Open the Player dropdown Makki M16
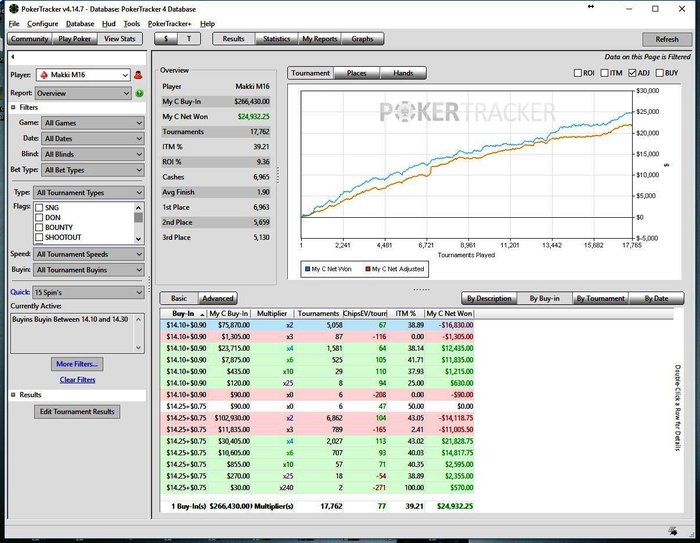This screenshot has height=543, width=700. coord(83,75)
